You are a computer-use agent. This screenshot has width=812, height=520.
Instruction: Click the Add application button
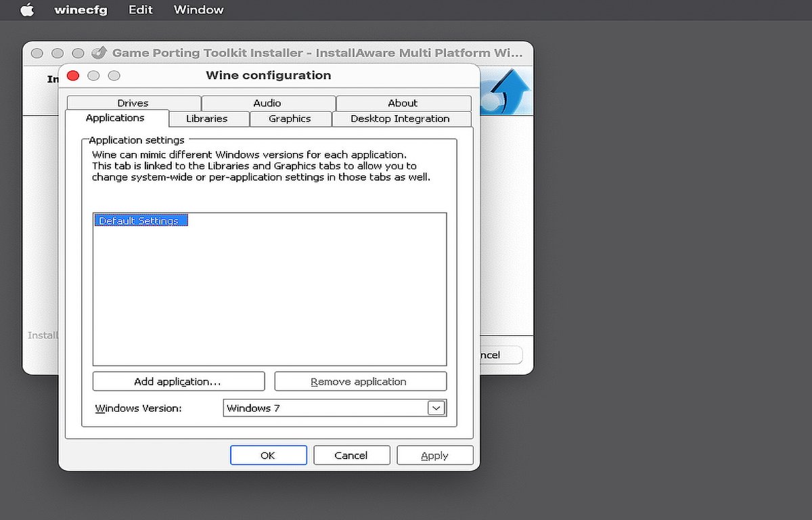[x=178, y=381]
